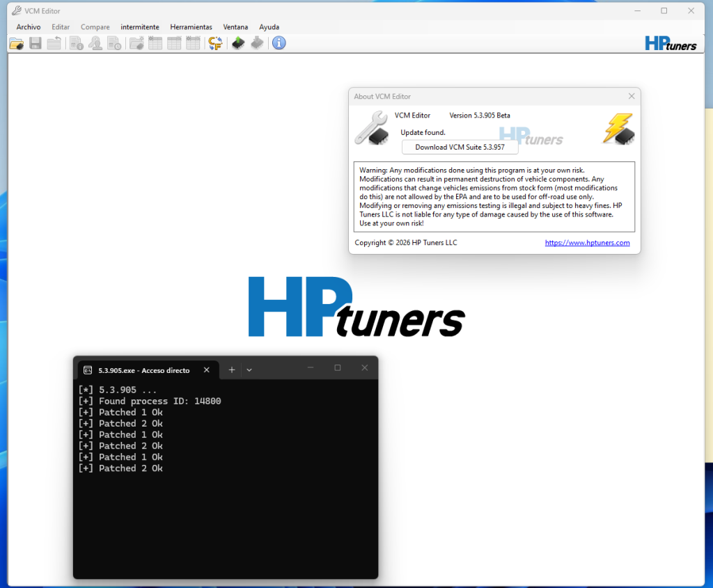Click the large HP Tuners logo in workspace
713x588 pixels.
[x=356, y=307]
